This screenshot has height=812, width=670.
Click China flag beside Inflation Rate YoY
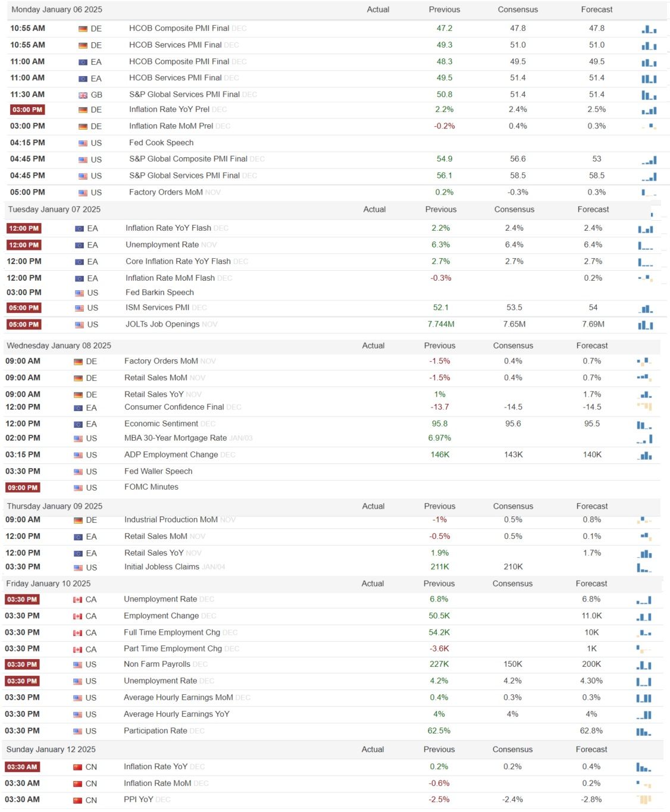[x=77, y=767]
